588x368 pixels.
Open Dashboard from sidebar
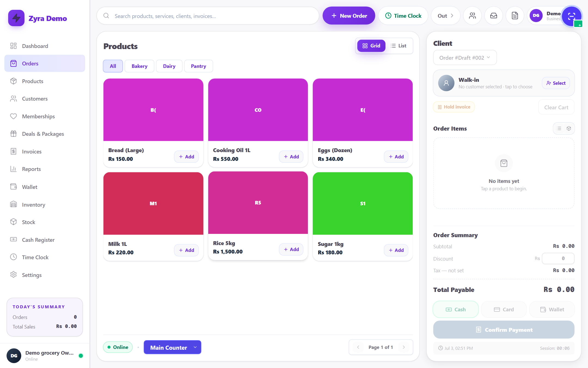(45, 46)
